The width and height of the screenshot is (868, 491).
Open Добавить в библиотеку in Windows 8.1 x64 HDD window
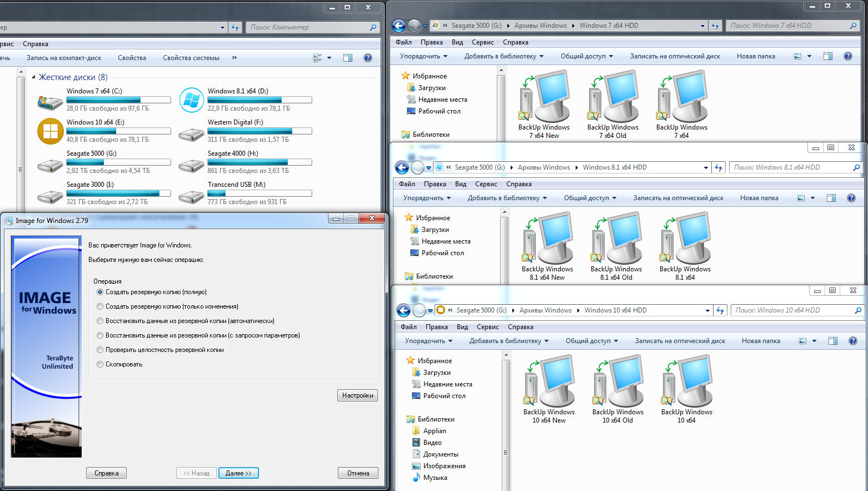(x=507, y=198)
